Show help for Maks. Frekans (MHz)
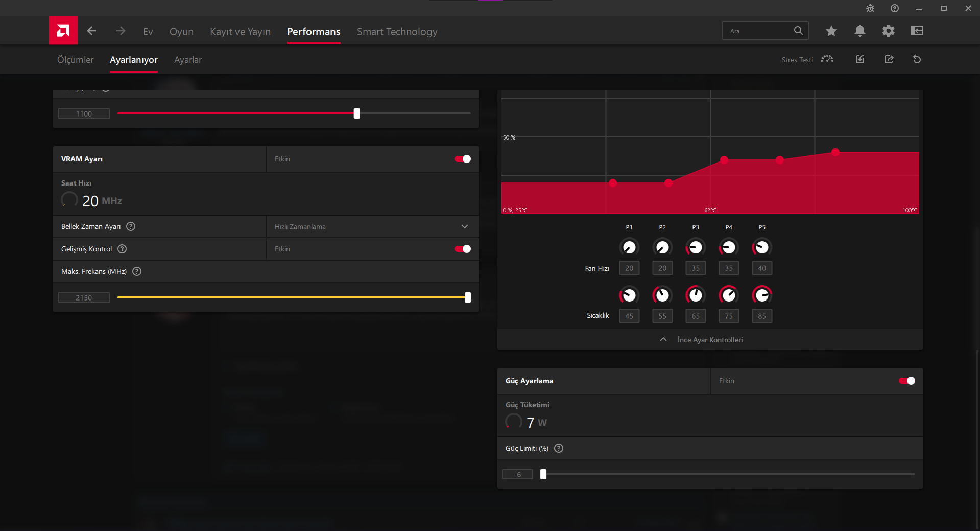Viewport: 980px width, 531px height. [x=137, y=271]
